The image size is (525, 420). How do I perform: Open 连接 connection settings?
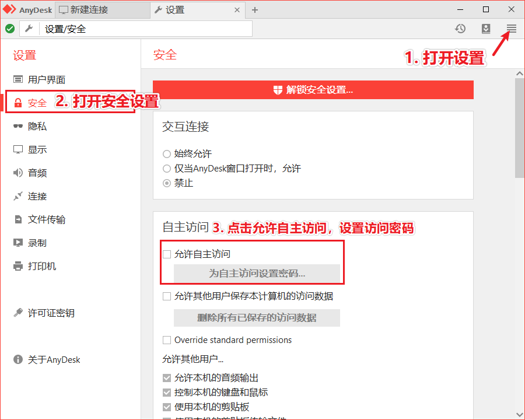tap(37, 196)
